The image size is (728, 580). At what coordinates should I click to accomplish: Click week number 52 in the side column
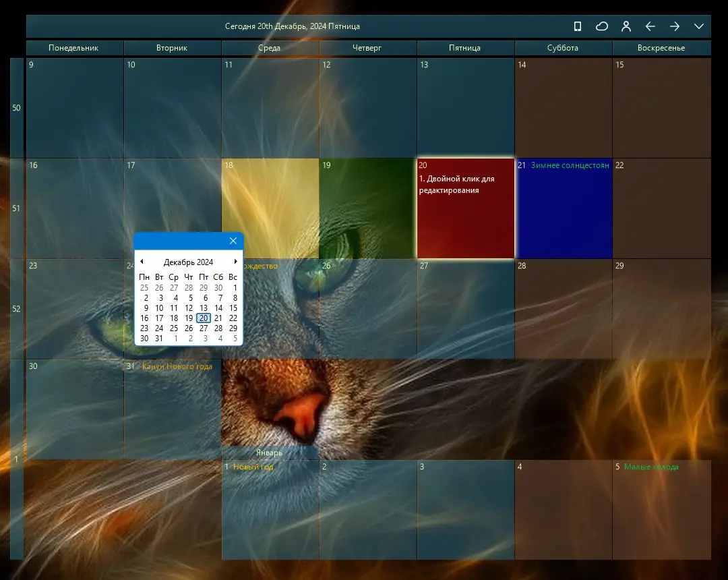17,309
